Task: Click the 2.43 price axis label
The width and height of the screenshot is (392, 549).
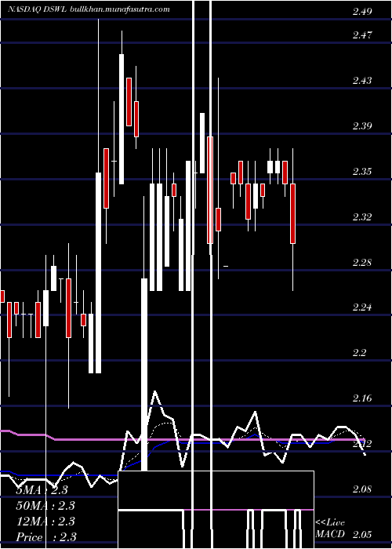Action: [362, 81]
